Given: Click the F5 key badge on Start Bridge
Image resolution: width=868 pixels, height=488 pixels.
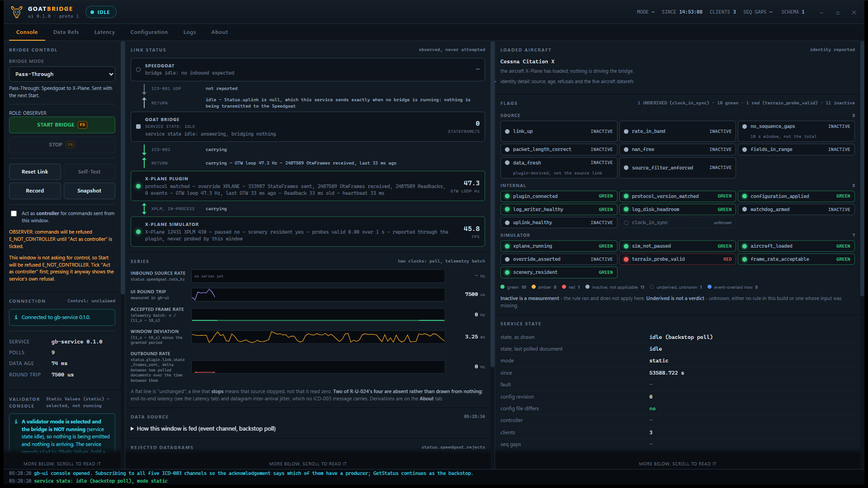Looking at the screenshot, I should 82,125.
